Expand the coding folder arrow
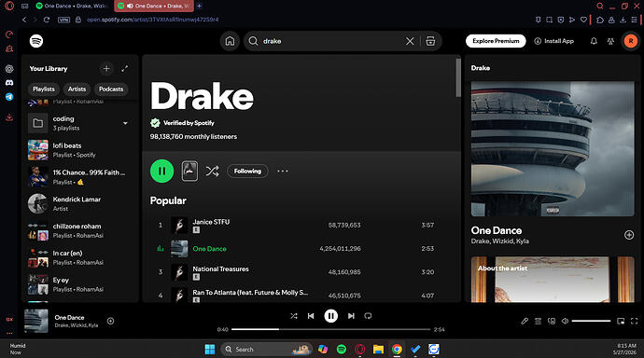Screen dimensions: 644x358 coord(125,123)
